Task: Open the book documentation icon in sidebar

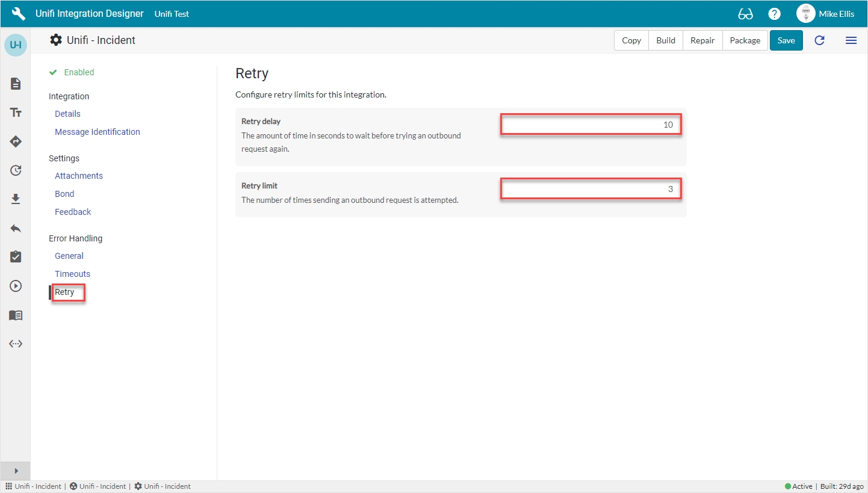Action: (16, 315)
